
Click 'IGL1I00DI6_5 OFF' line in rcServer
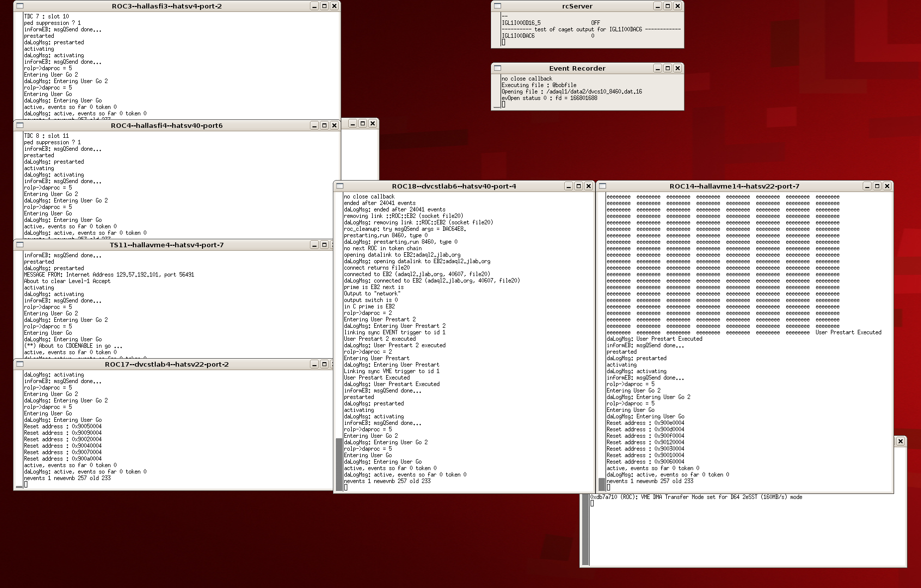(x=551, y=23)
